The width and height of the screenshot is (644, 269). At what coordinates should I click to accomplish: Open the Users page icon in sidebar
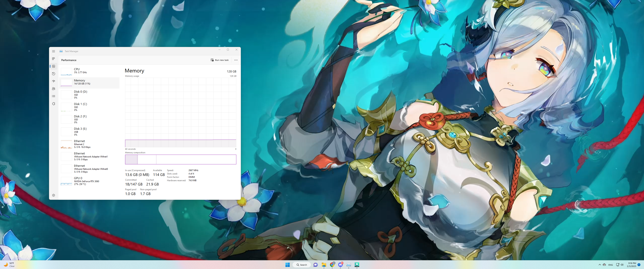54,89
